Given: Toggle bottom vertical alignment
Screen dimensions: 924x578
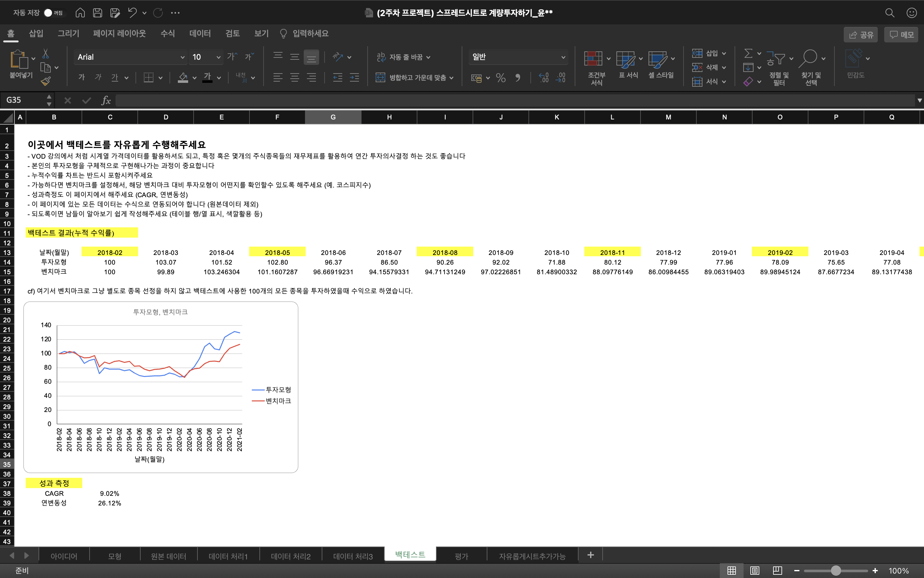Looking at the screenshot, I should pos(311,57).
